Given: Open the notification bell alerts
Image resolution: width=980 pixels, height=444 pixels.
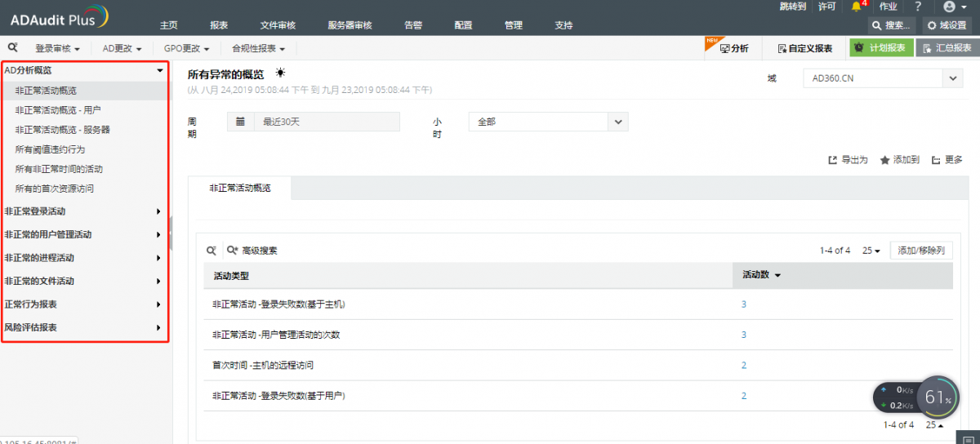Looking at the screenshot, I should 857,7.
